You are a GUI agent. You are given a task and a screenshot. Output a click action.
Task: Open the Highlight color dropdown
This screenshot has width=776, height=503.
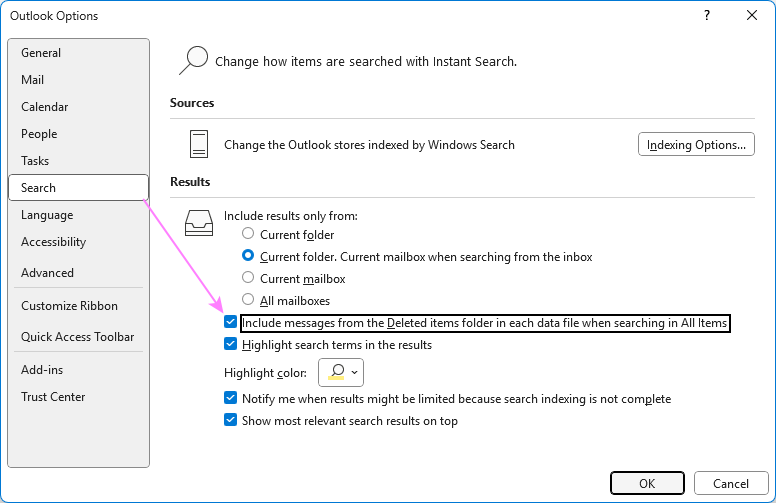[x=341, y=372]
